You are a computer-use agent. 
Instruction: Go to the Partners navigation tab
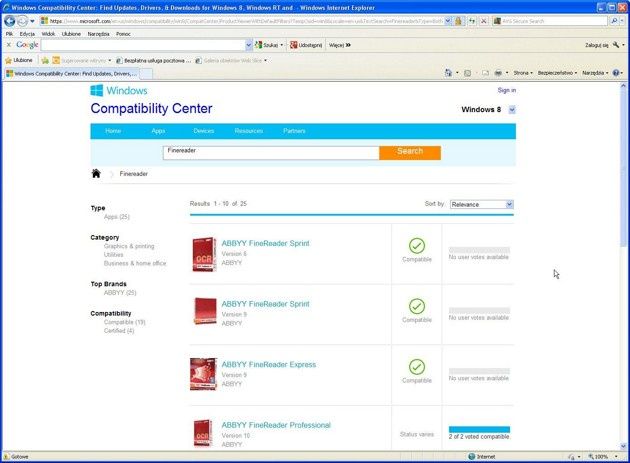tap(294, 131)
